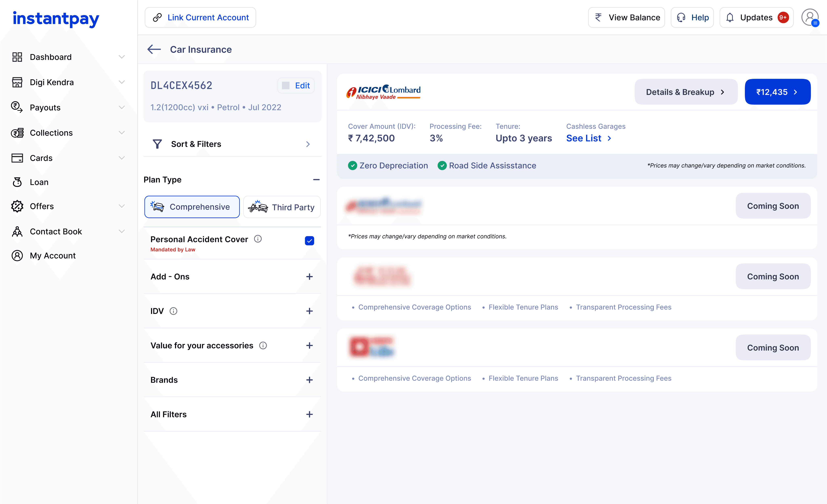The width and height of the screenshot is (827, 504).
Task: Click the back arrow beside Car Insurance
Action: click(154, 49)
